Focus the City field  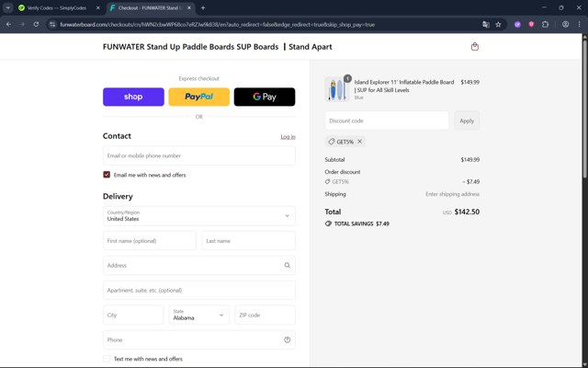133,315
